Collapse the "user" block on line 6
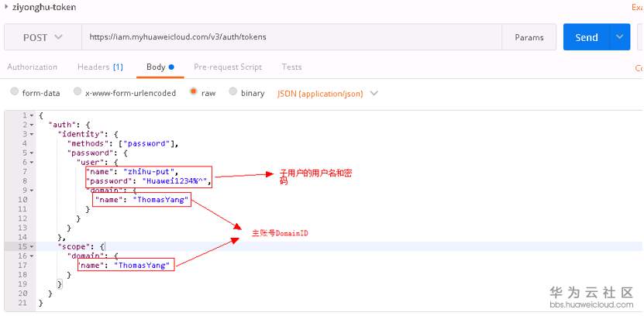 point(32,163)
